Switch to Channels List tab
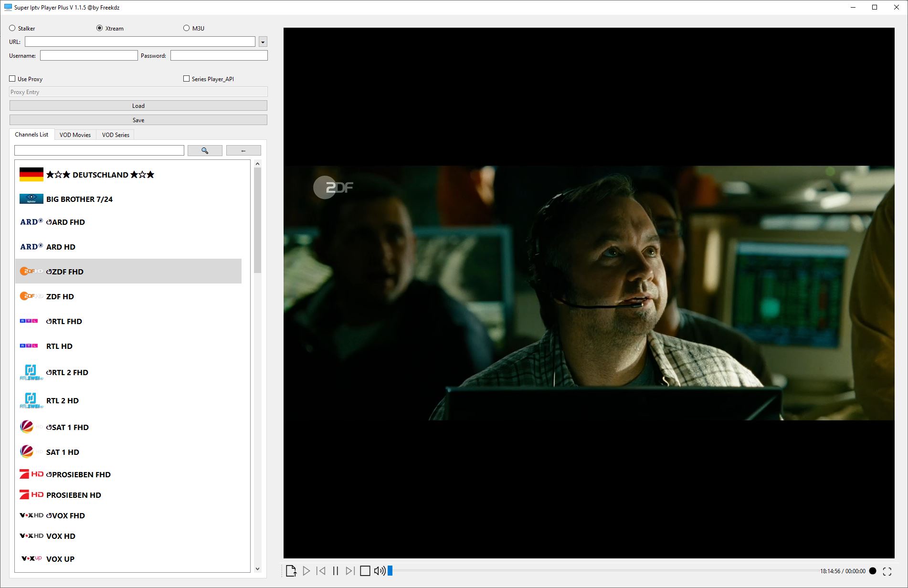This screenshot has height=588, width=908. 32,135
